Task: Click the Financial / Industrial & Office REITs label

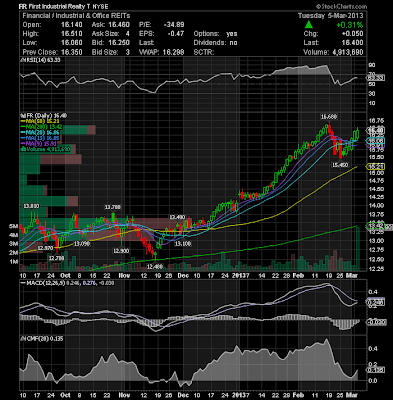Action: point(76,16)
